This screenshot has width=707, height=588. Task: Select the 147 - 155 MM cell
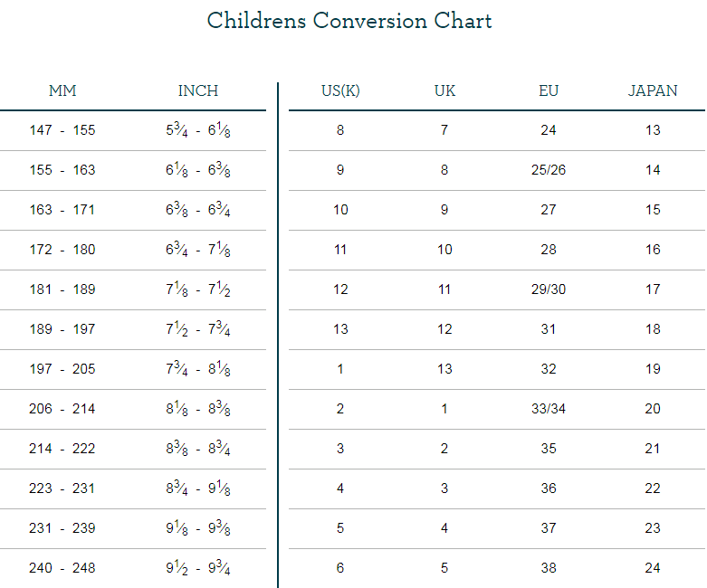coord(62,130)
